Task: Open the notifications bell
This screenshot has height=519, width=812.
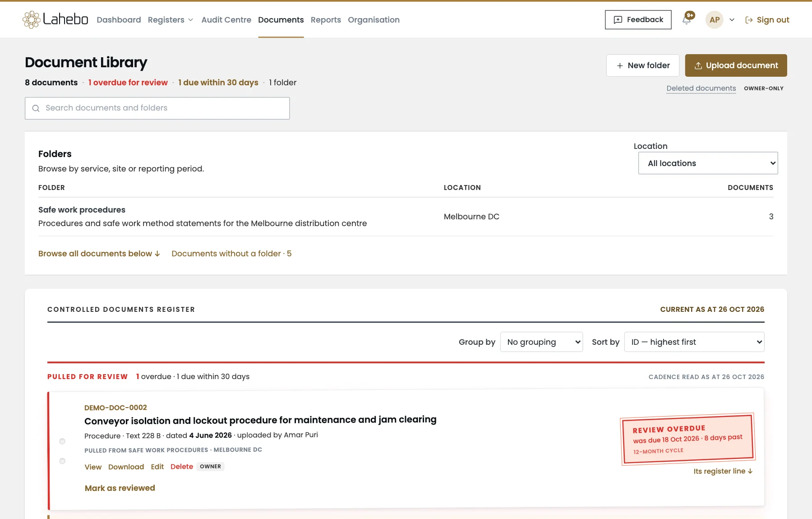Action: point(687,19)
